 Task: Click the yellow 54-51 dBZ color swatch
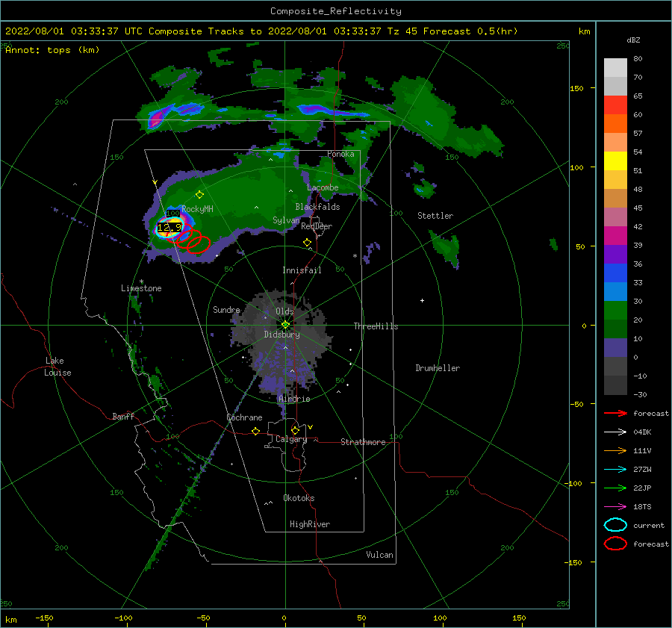pyautogui.click(x=615, y=161)
